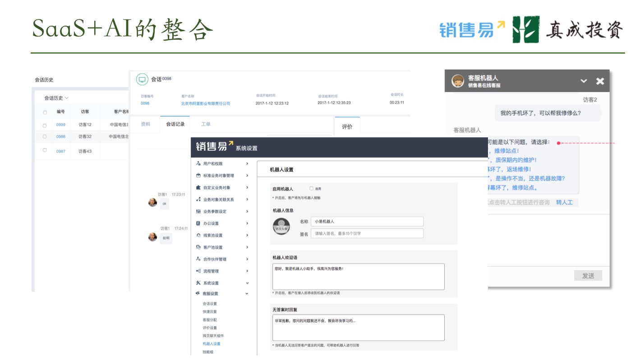Toggle the select-all checkbox in 会话历史 header
The image size is (644, 359).
[45, 112]
